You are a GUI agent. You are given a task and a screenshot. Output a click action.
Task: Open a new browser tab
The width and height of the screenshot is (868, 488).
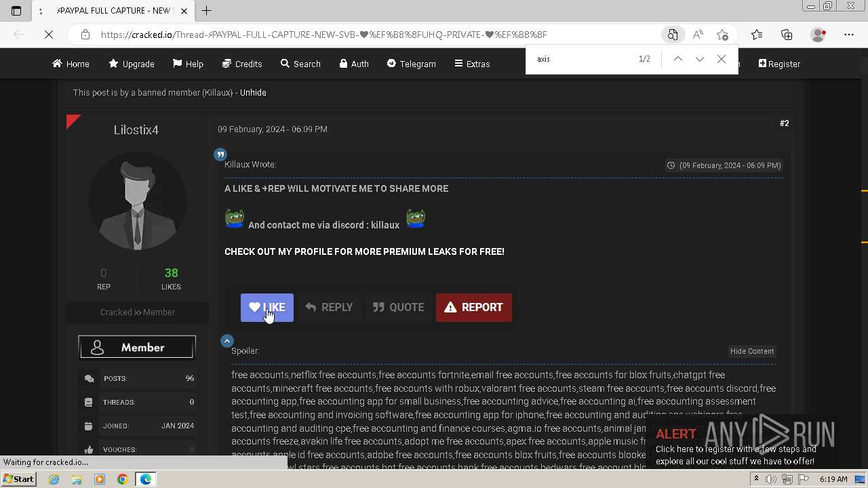207,11
